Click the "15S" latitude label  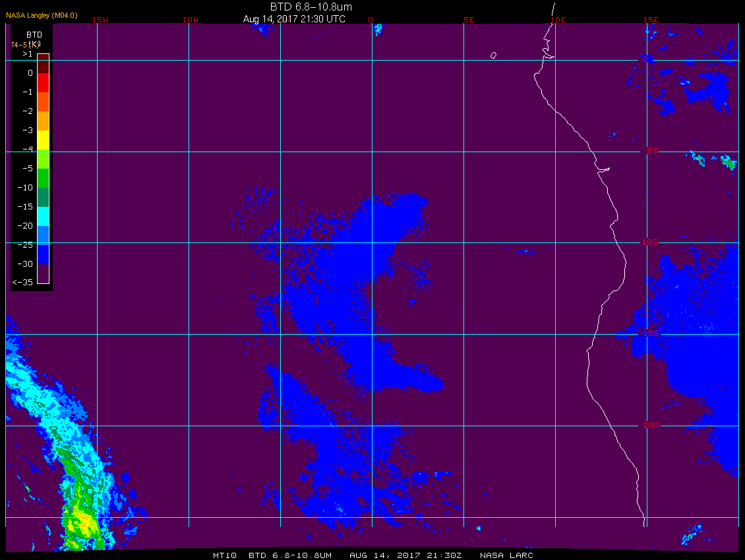click(x=651, y=333)
